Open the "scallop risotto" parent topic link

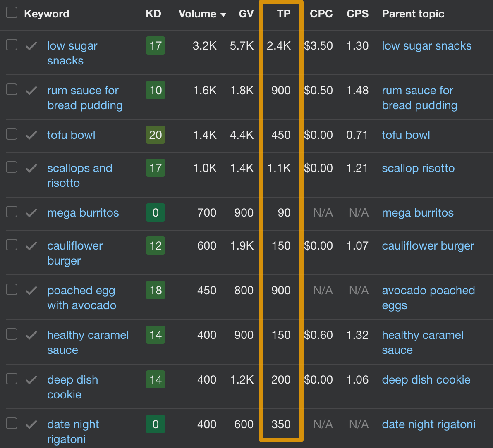tap(418, 168)
